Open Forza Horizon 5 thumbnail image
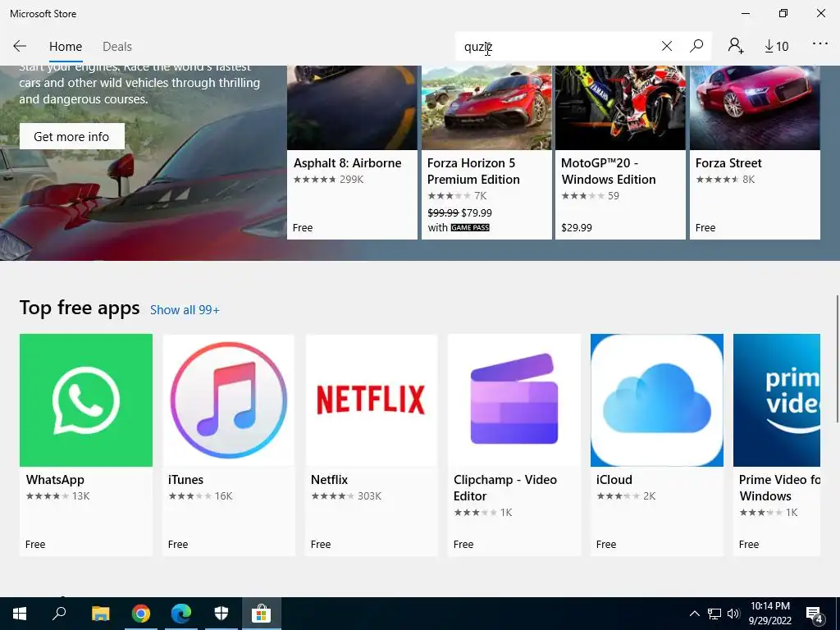 486,107
